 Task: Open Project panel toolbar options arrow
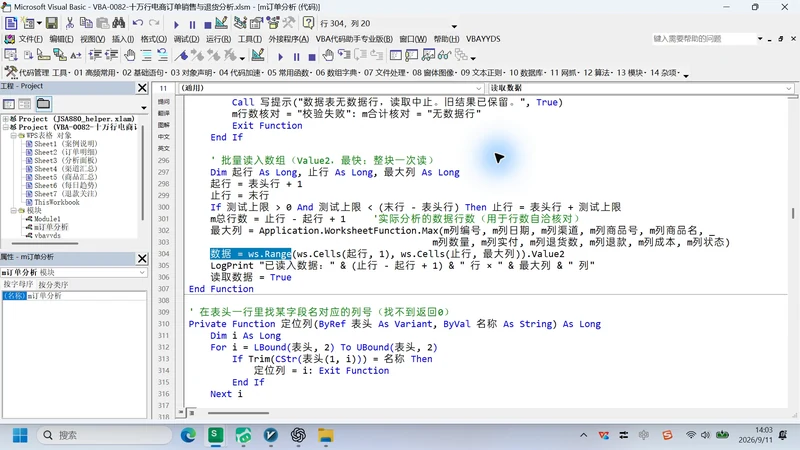[144, 108]
